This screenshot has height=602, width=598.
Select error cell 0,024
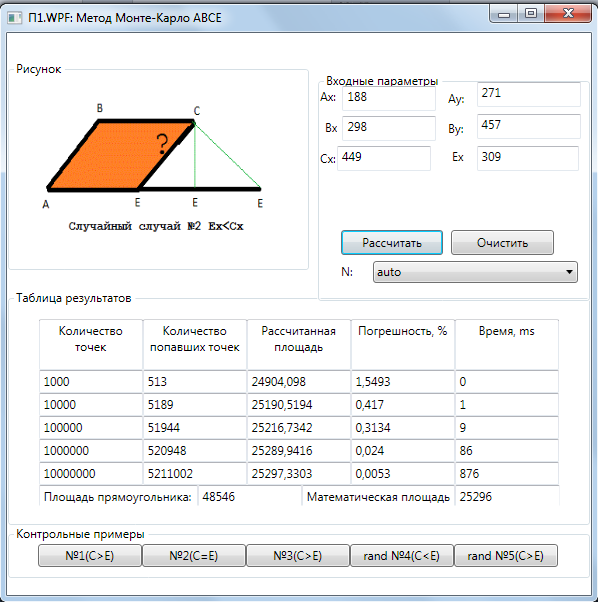pos(403,451)
